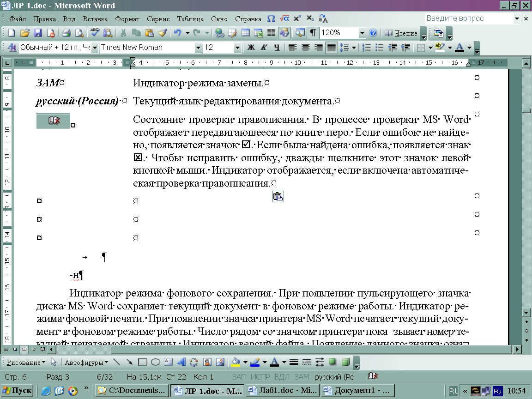Align the text to the left
The width and height of the screenshot is (532, 399).
(292, 48)
